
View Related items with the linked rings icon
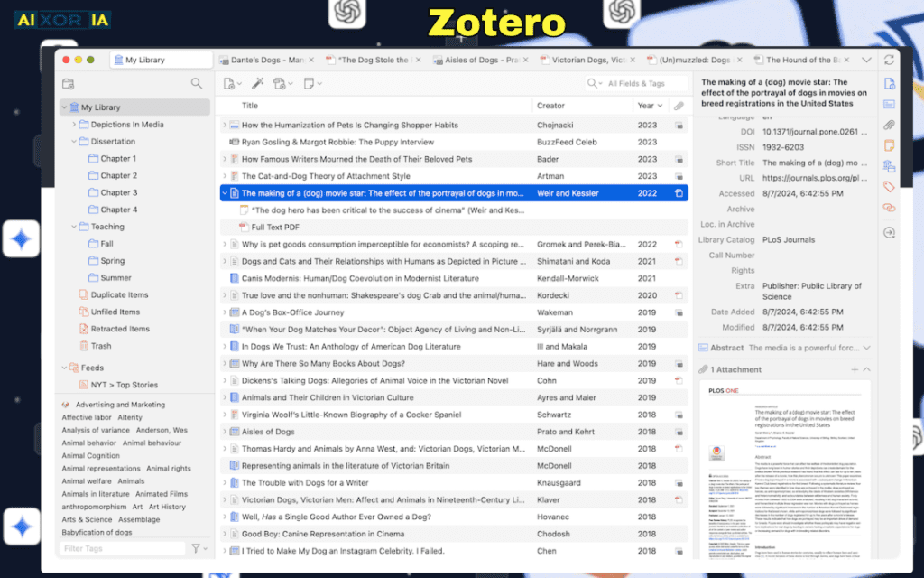tap(890, 206)
